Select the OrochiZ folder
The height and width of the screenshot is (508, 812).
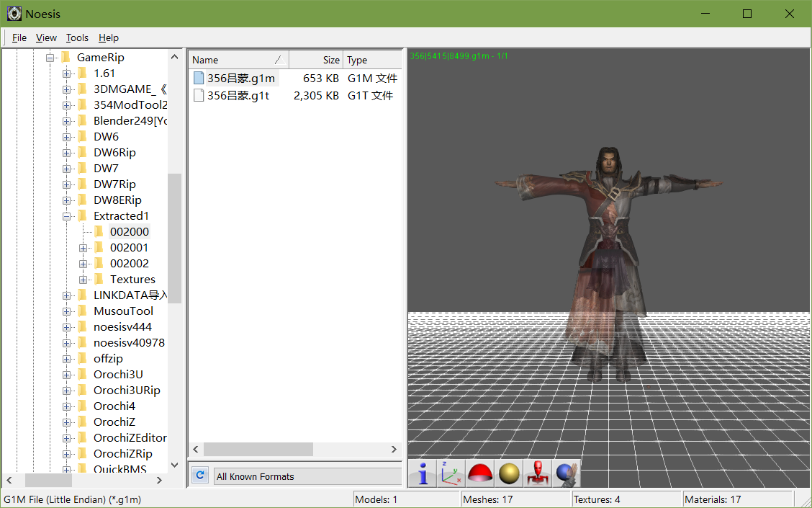point(114,422)
